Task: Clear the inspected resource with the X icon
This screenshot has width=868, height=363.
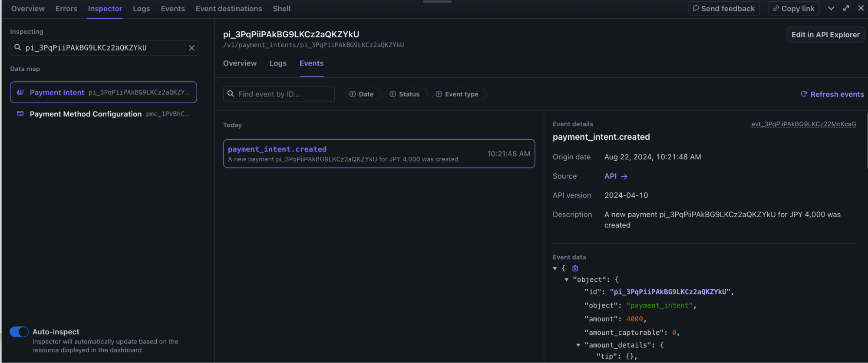Action: tap(191, 48)
